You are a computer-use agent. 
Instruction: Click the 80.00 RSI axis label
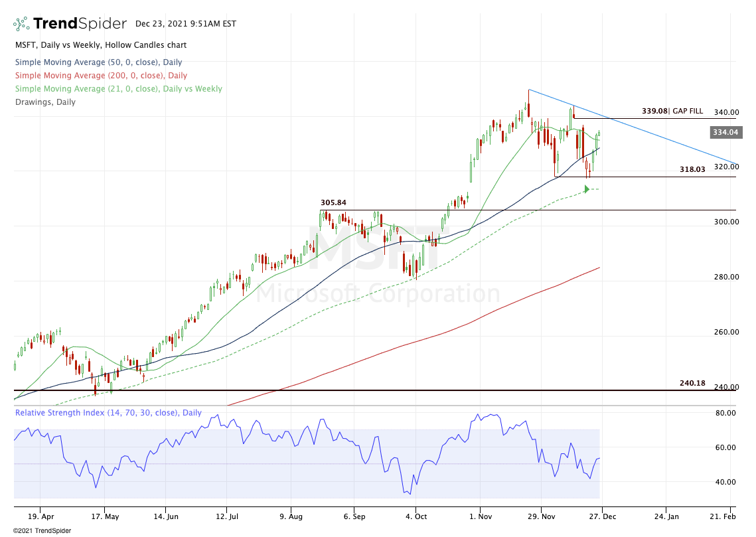pos(725,413)
